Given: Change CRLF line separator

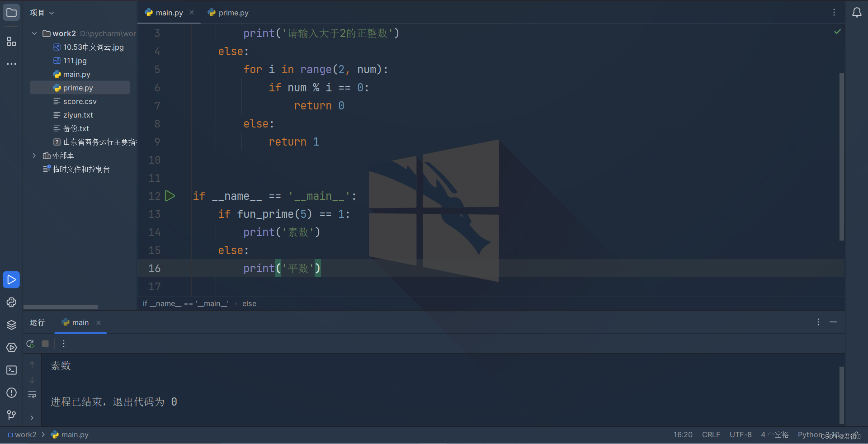Looking at the screenshot, I should pyautogui.click(x=711, y=435).
